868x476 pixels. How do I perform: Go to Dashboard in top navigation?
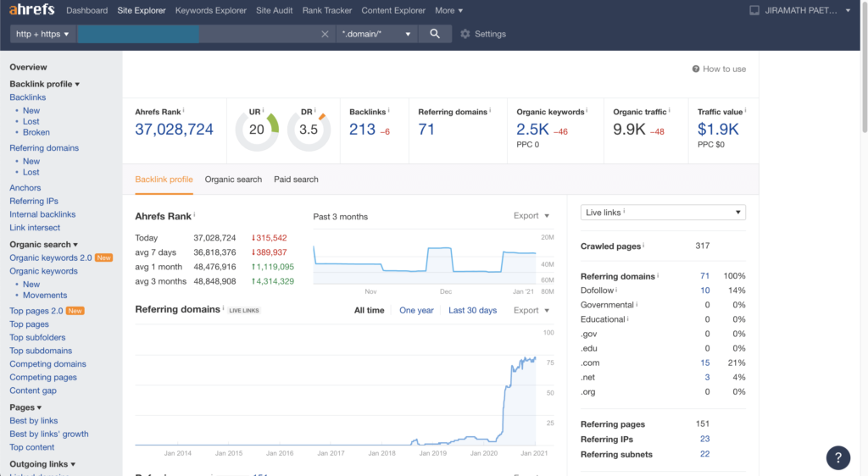(87, 10)
